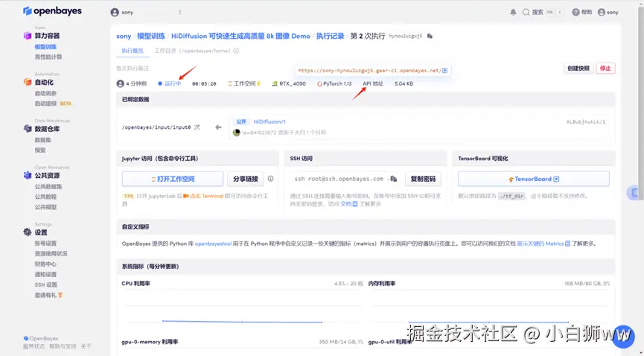The image size is (644, 356).
Task: Click the left arrow icon in 已绑定数据
Action: [x=218, y=127]
